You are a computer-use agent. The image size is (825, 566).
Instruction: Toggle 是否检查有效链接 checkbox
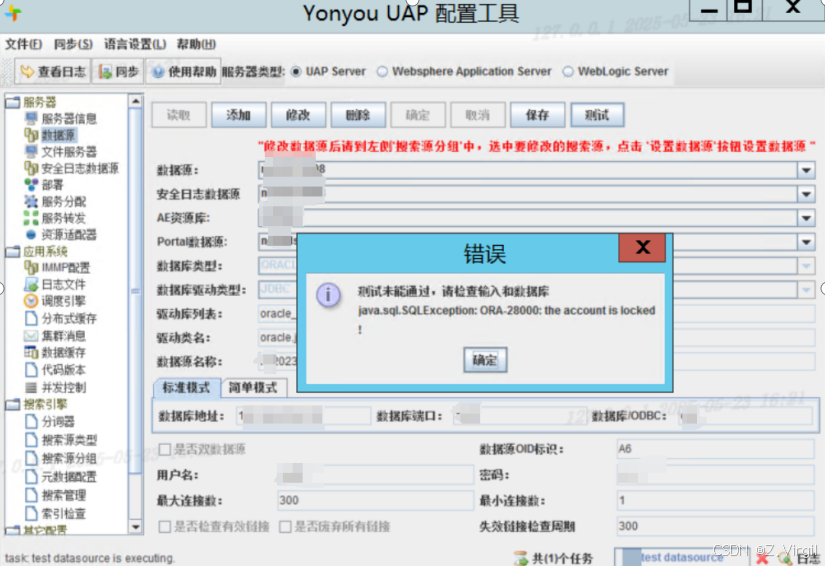click(165, 527)
